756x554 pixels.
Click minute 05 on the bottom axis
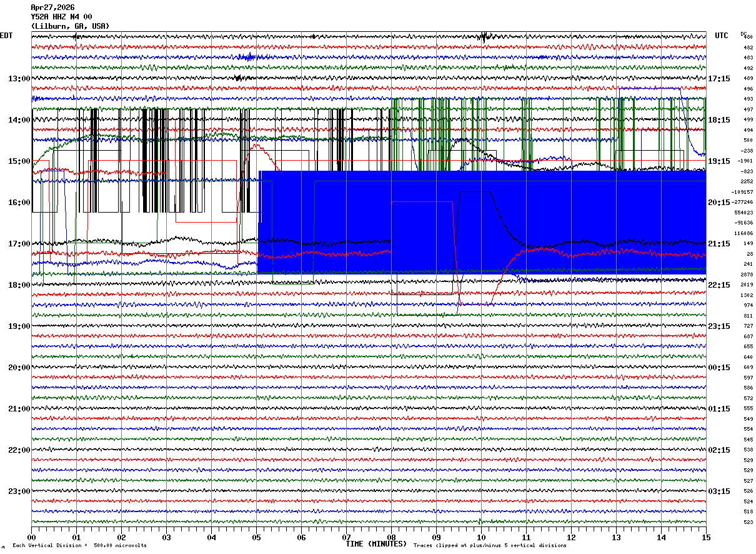[x=257, y=538]
